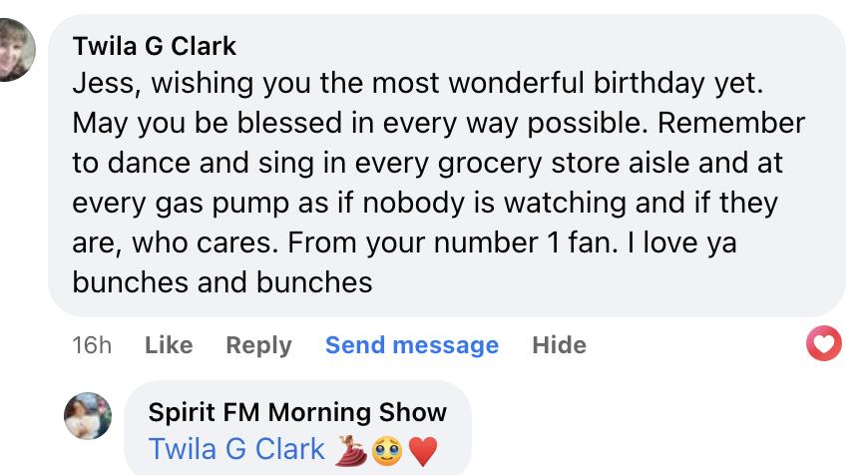Click the red heart emoji in the reply
868x475 pixels.
pos(422,451)
